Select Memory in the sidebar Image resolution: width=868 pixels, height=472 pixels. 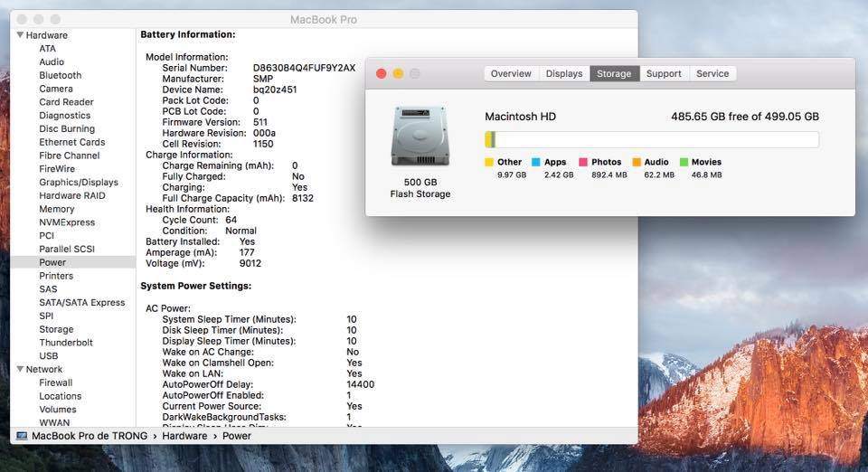point(56,209)
